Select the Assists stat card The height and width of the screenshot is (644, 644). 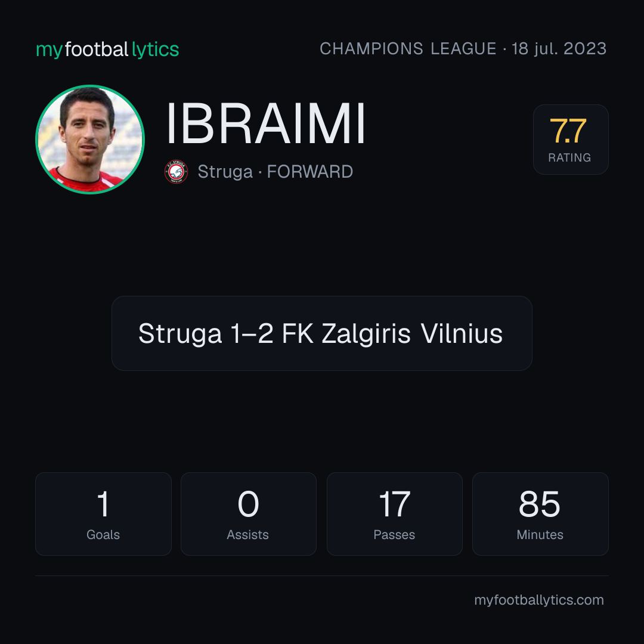pos(249,514)
